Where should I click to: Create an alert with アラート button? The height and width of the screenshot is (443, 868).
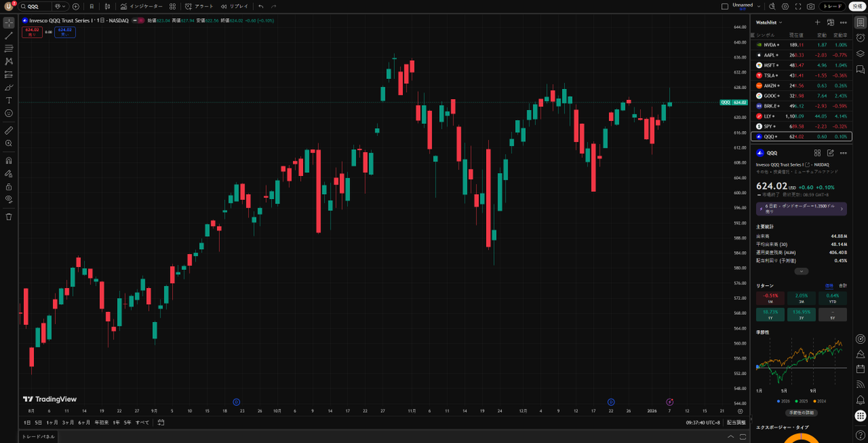pyautogui.click(x=199, y=7)
